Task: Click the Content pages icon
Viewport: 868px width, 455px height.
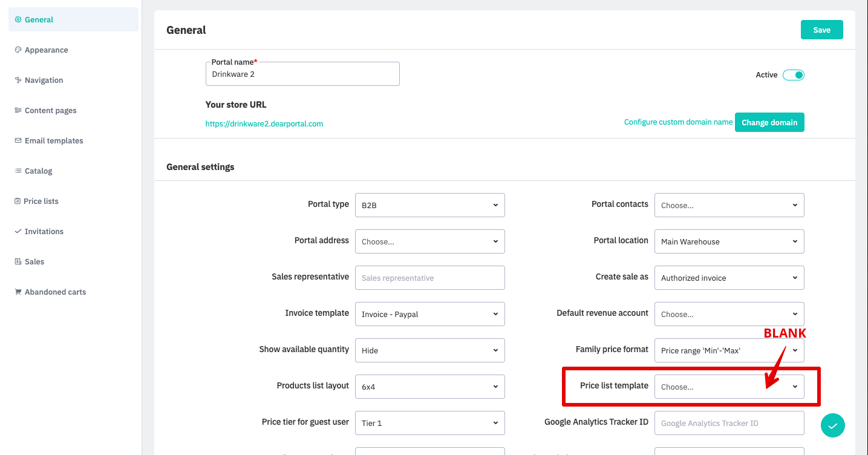Action: coord(18,110)
